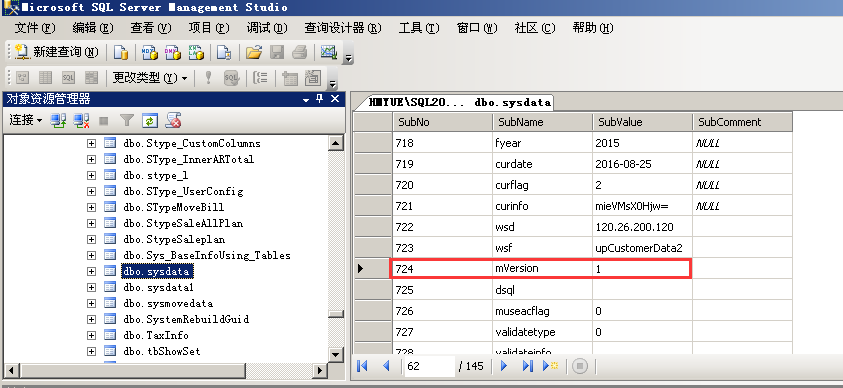Viewport: 843px width, 388px height.
Task: Click the tree's vertical scrollbar down arrow
Action: pos(336,354)
